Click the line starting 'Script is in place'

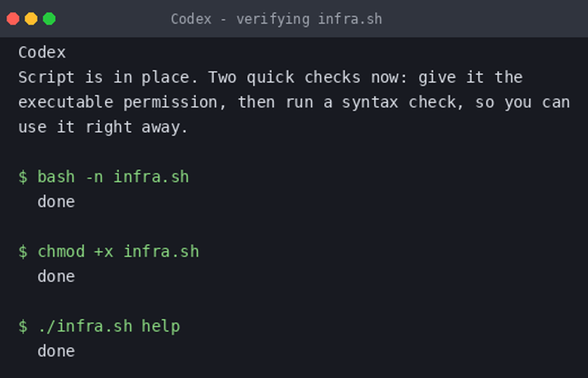(270, 78)
